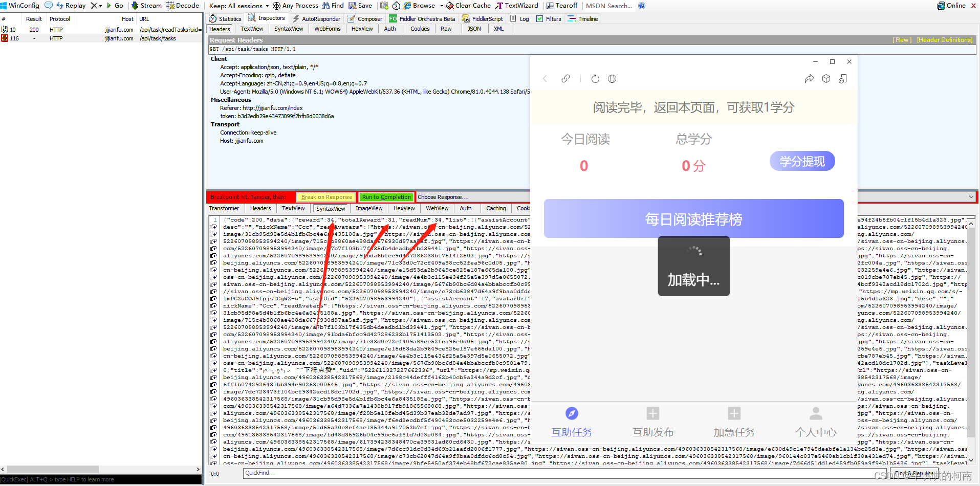This screenshot has height=486, width=980.
Task: Click the Tearoff toolbar button
Action: [x=562, y=6]
